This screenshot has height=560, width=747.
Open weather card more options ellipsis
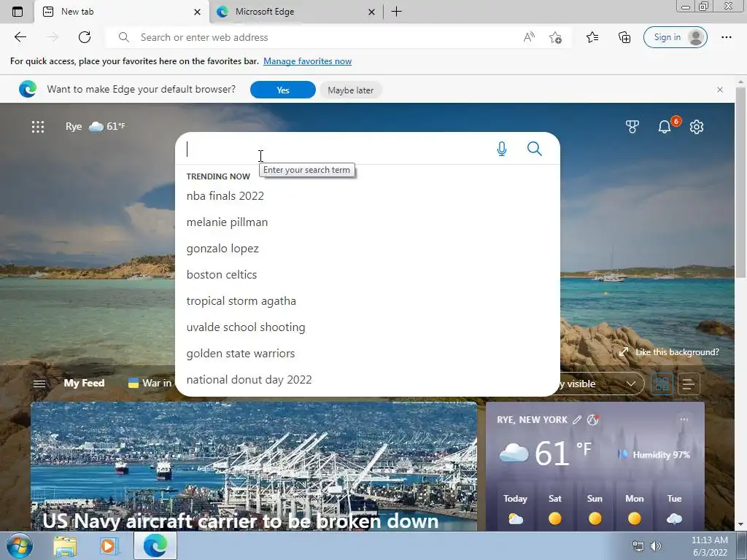684,419
